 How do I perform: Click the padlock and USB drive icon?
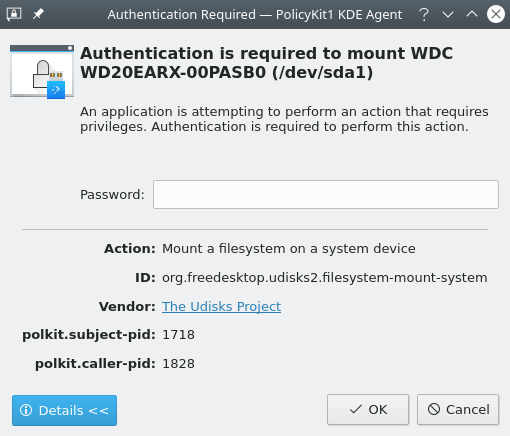[42, 72]
